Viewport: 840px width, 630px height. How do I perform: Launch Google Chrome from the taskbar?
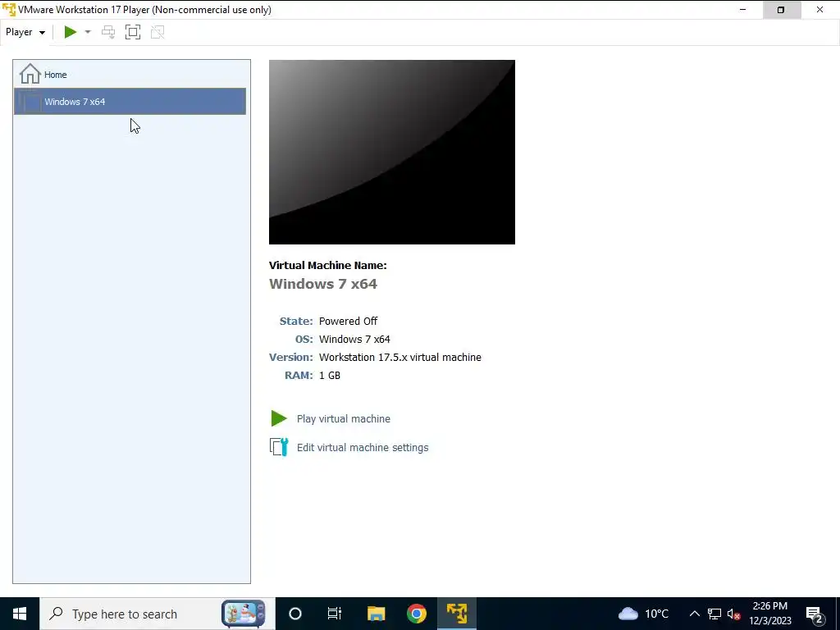tap(416, 614)
